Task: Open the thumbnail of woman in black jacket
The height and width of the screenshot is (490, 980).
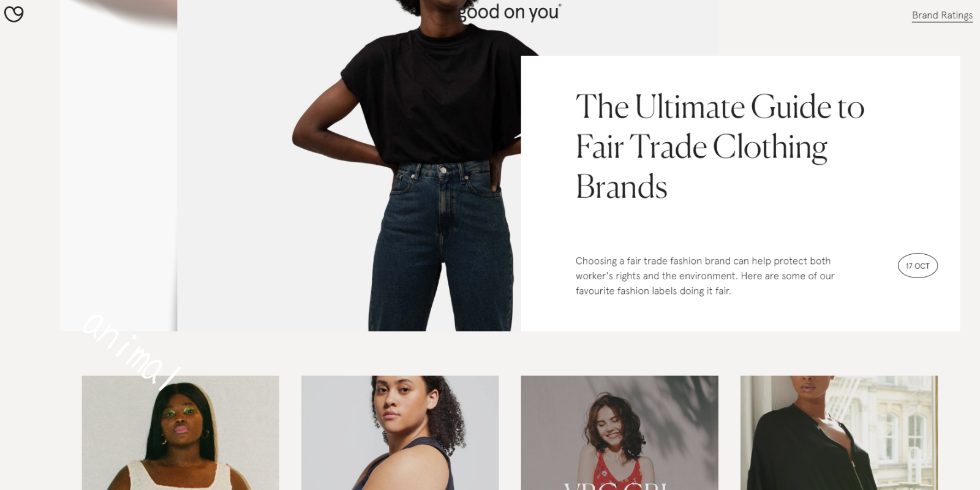Action: pyautogui.click(x=839, y=432)
